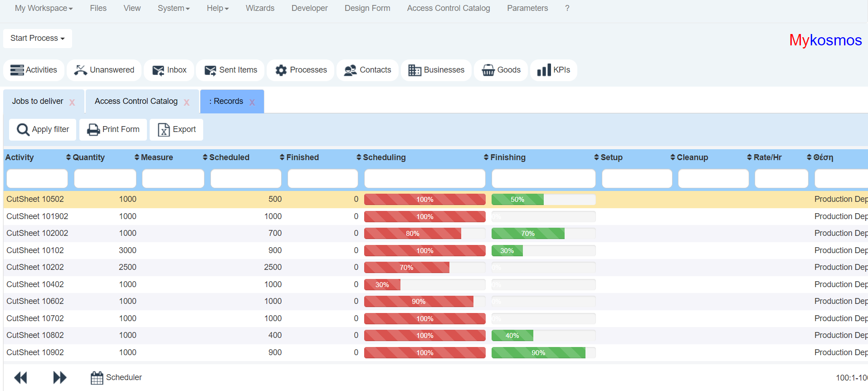Click the Finished filter input field
868x391 pixels.
323,178
